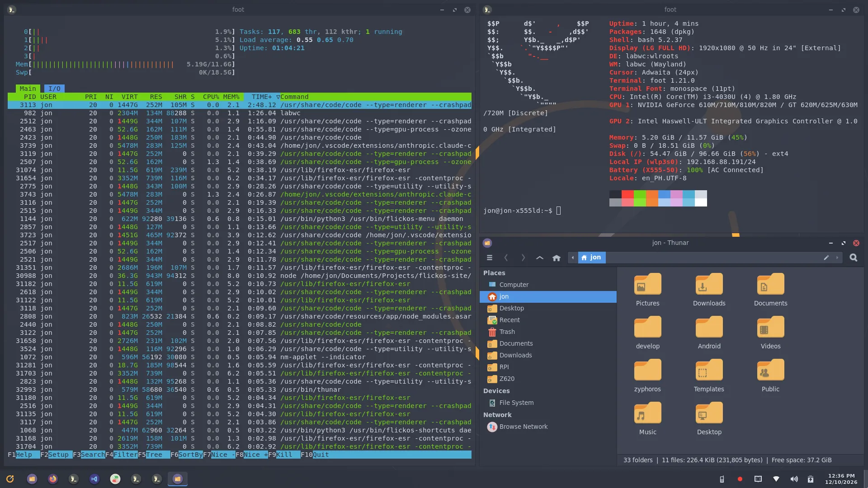Open the Wi-Fi network tray icon
The image size is (868, 488).
[x=776, y=479]
